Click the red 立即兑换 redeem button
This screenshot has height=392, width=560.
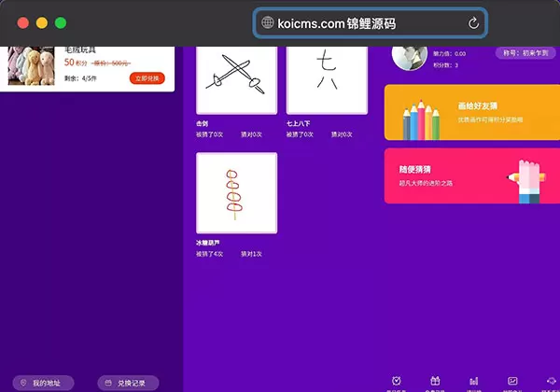click(x=147, y=78)
